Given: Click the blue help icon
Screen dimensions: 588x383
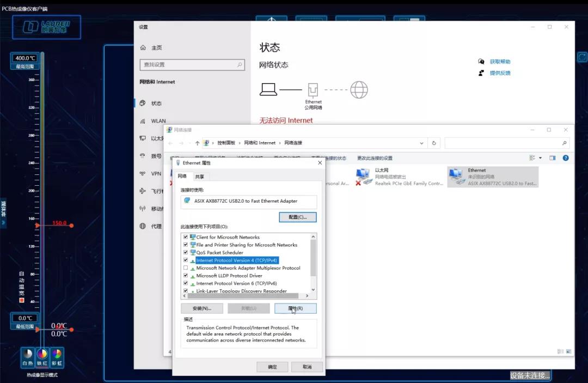Looking at the screenshot, I should click(x=566, y=158).
